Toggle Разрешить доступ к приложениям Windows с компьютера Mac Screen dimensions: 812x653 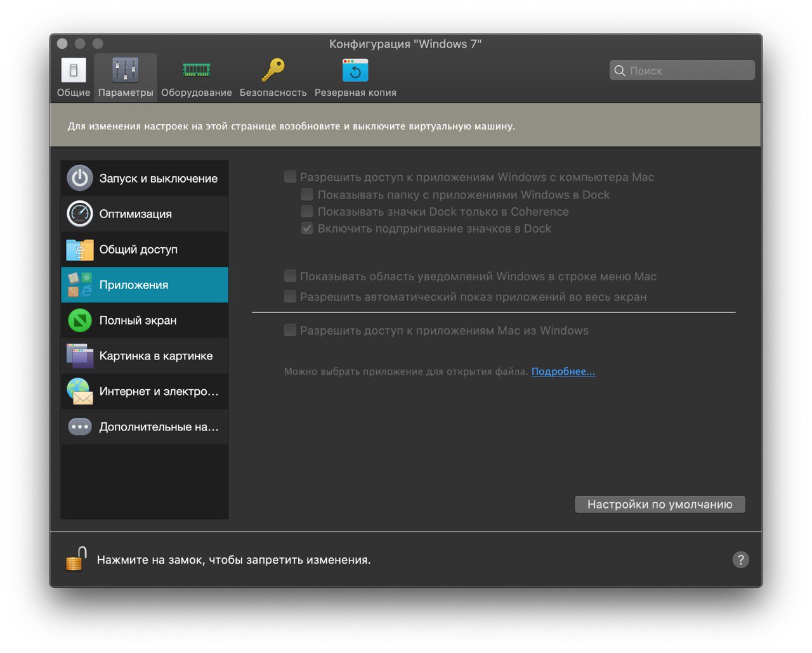pyautogui.click(x=290, y=177)
